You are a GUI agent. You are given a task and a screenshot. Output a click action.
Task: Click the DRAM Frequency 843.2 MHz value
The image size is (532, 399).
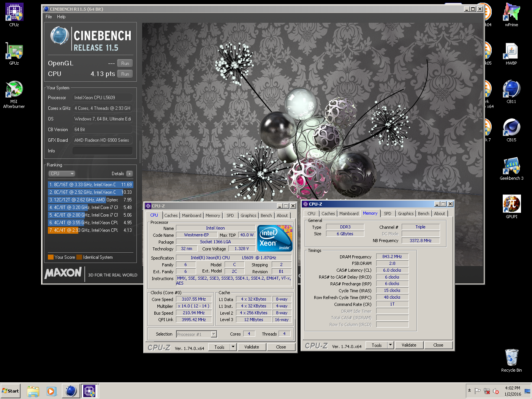[392, 256]
